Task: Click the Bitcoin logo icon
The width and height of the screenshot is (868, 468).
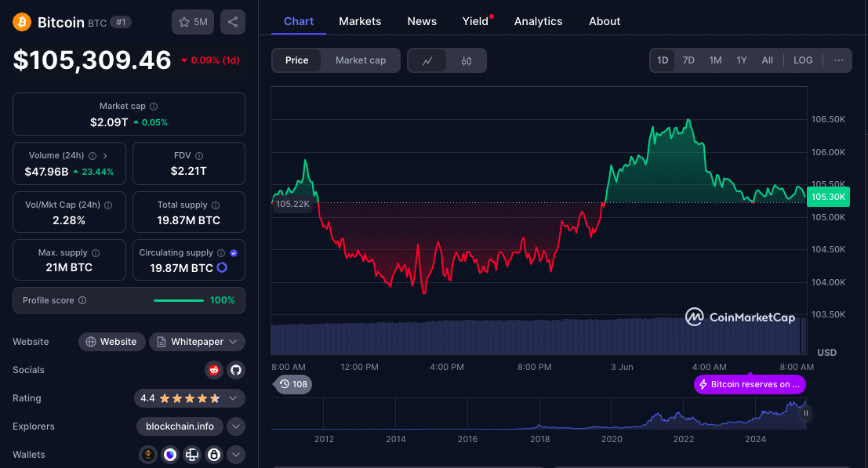Action: [x=22, y=22]
